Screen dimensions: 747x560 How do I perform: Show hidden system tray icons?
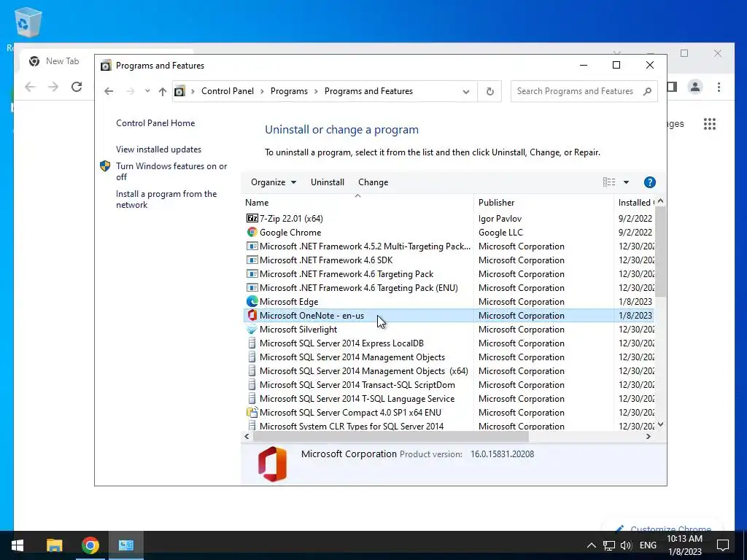tap(591, 545)
